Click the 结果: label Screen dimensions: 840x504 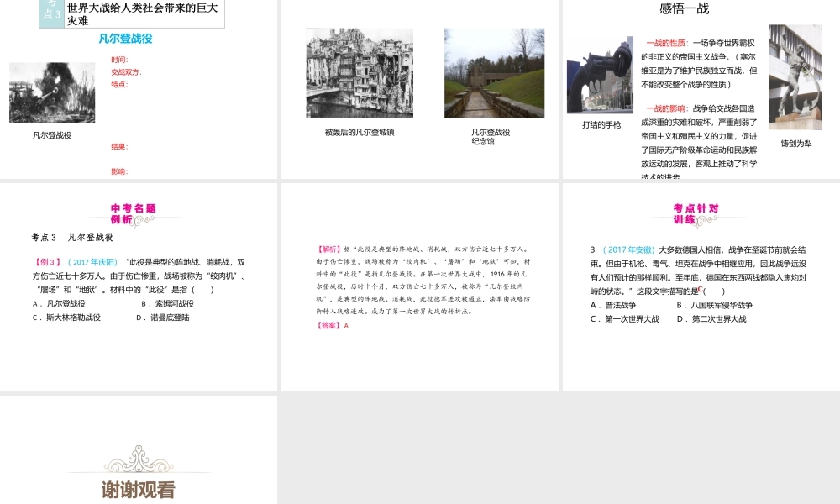point(119,146)
